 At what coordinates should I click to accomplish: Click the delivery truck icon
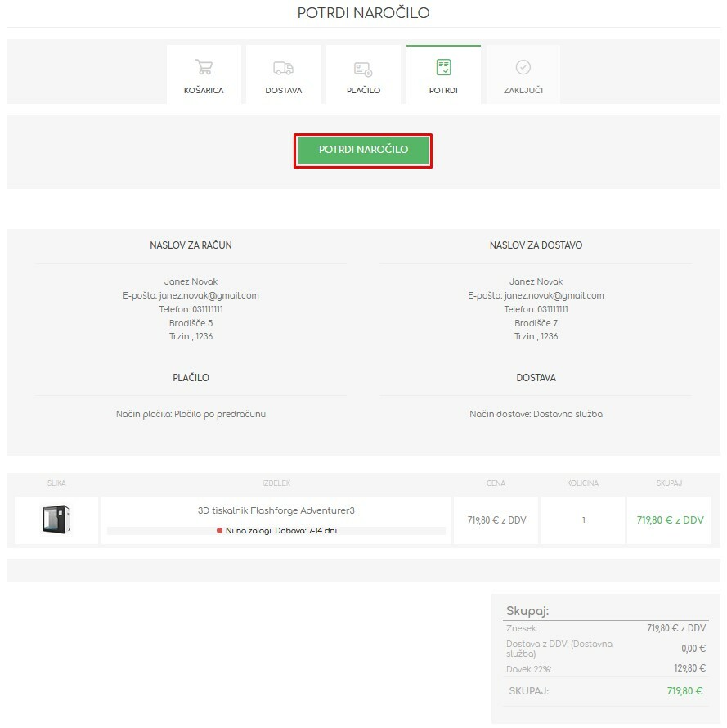coord(283,68)
